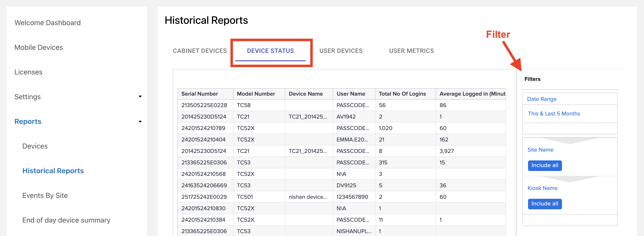Viewport: 644px width, 236px height.
Task: Select serial number 213505225E0228 cell
Action: point(205,105)
